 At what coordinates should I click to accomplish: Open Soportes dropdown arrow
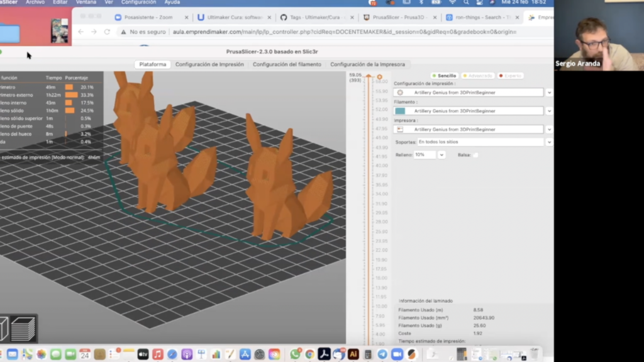[x=549, y=142]
